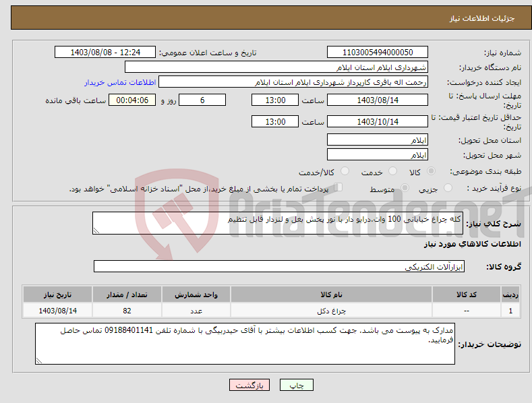The image size is (532, 403).
Task: Click the جزئیات اطلاعات نیاز header title
Action: tap(482, 18)
